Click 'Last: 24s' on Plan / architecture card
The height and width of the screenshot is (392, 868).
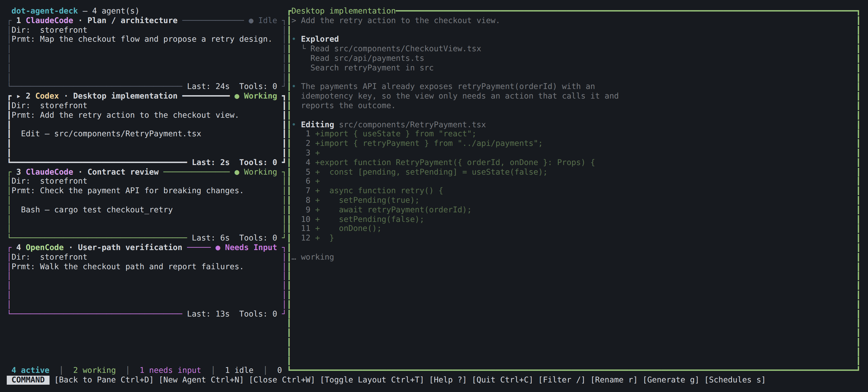pyautogui.click(x=208, y=87)
